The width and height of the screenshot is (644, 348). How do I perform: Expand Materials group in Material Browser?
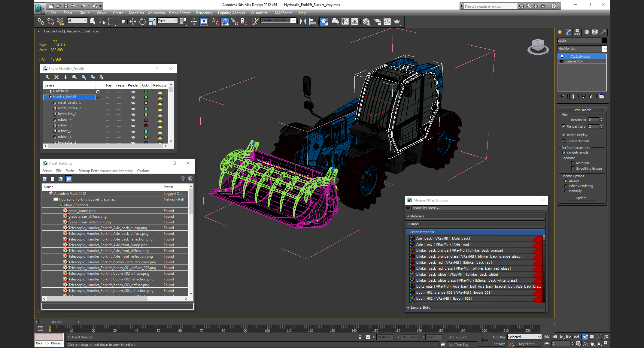click(x=475, y=216)
